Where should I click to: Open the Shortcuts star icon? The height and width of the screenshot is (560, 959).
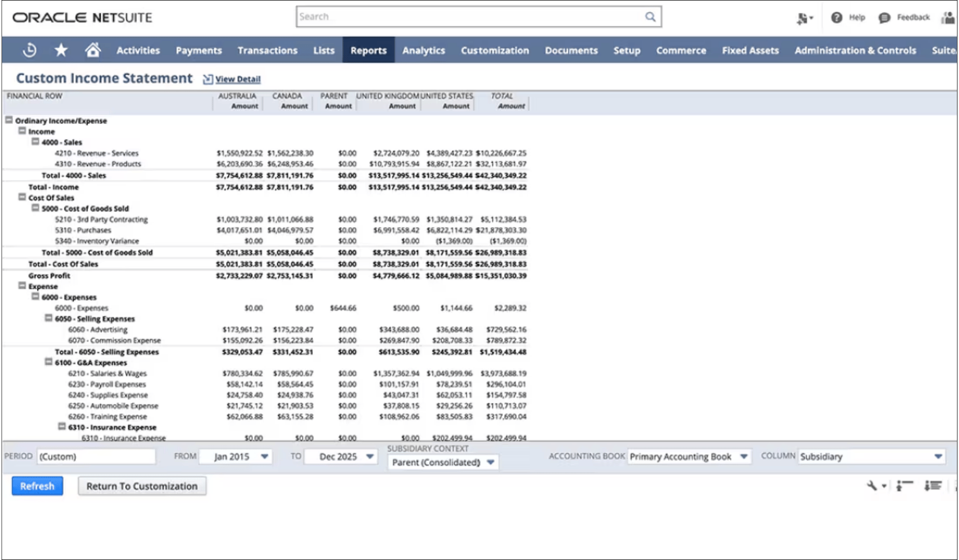(61, 50)
